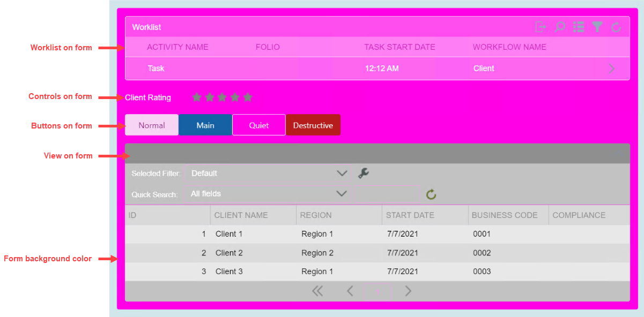Set Client Rating to one star
The image size is (644, 317).
point(197,97)
